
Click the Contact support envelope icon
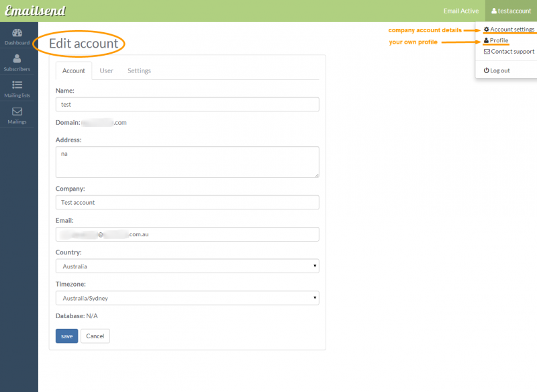(487, 52)
